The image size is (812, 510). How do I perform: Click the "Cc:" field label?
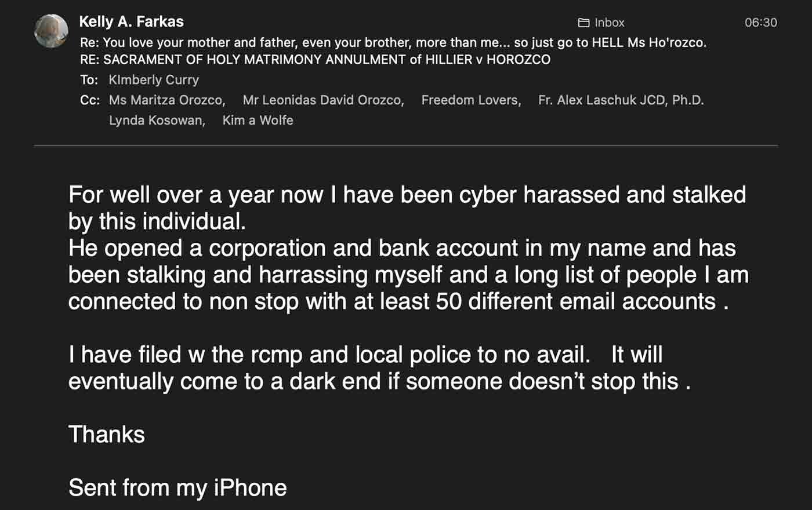pos(89,100)
